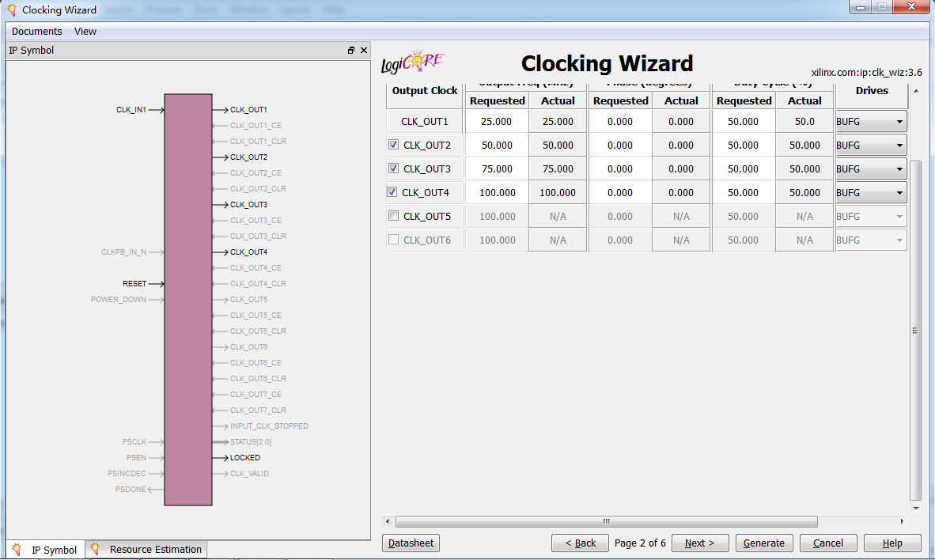
Task: Edit CLK_OUT2 requested phase field
Action: click(x=620, y=146)
